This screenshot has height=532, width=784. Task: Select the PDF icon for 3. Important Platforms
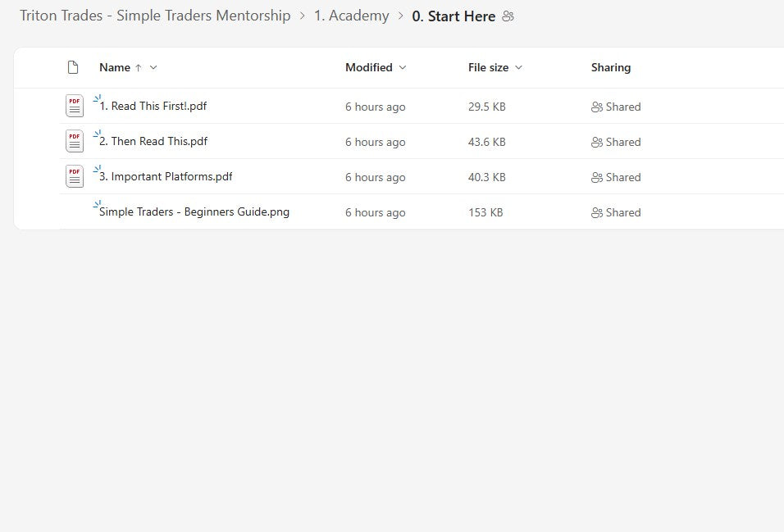pyautogui.click(x=74, y=176)
